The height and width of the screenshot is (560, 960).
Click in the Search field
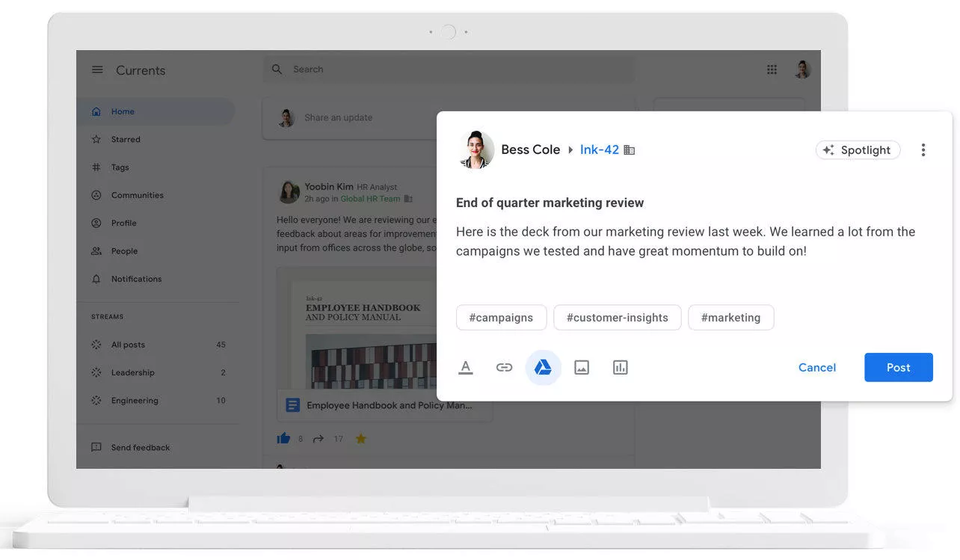(449, 70)
